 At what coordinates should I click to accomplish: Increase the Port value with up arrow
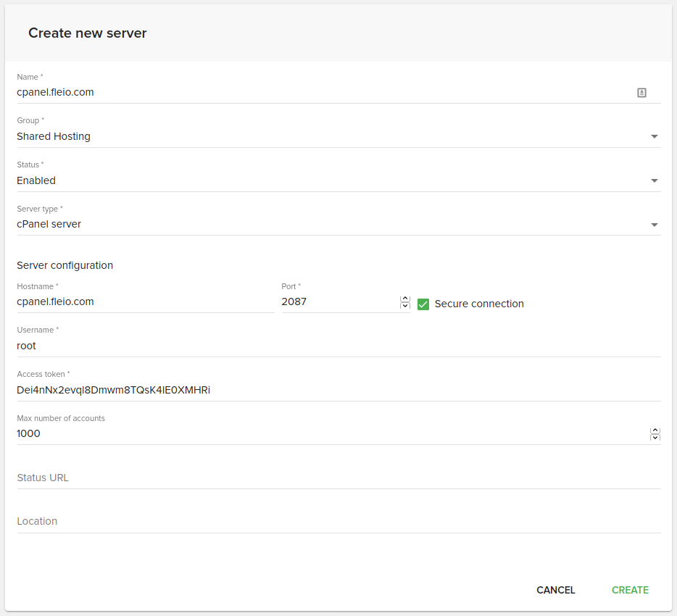405,299
